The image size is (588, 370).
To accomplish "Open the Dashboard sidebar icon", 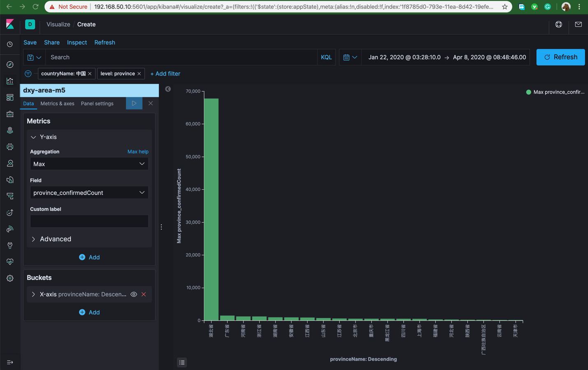I will 10,97.
